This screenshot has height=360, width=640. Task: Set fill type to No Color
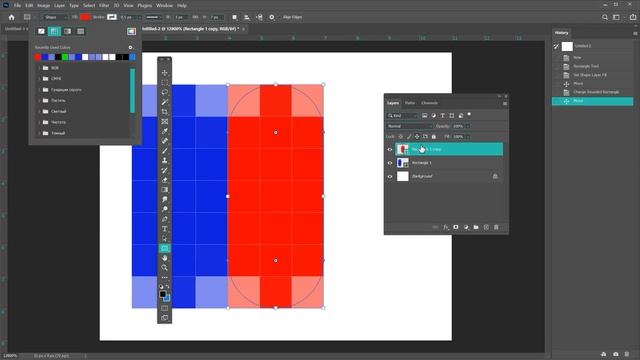pos(41,31)
